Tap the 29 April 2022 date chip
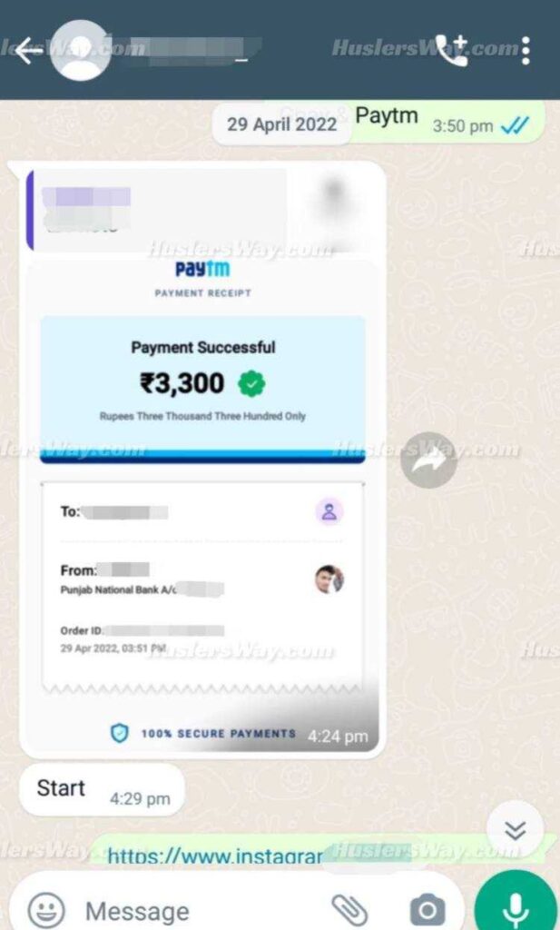 click(x=281, y=124)
